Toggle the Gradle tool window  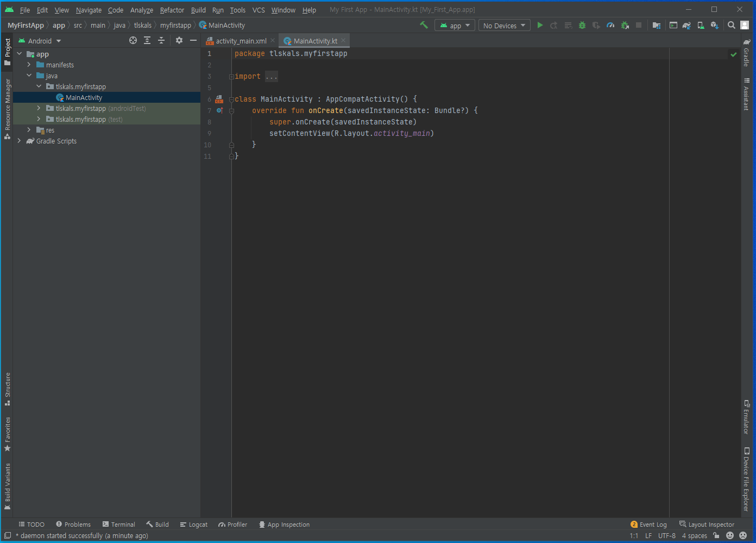pyautogui.click(x=747, y=53)
